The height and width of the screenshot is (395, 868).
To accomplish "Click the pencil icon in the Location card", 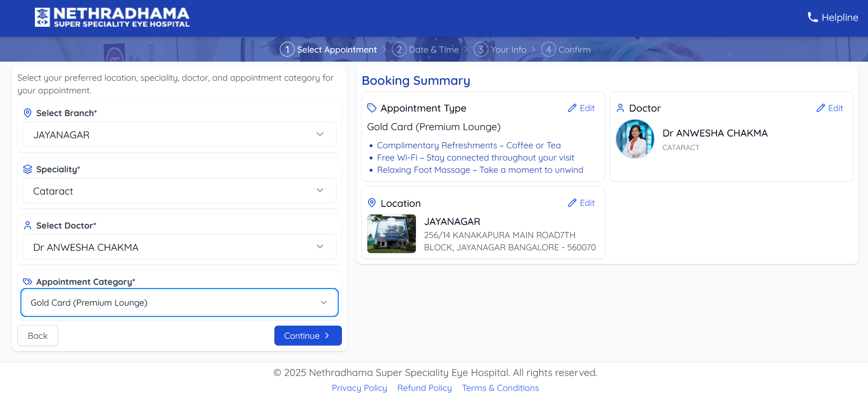I will point(572,203).
